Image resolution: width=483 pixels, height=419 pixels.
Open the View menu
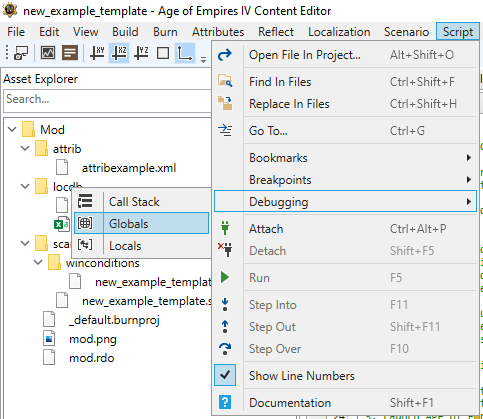[x=86, y=32]
